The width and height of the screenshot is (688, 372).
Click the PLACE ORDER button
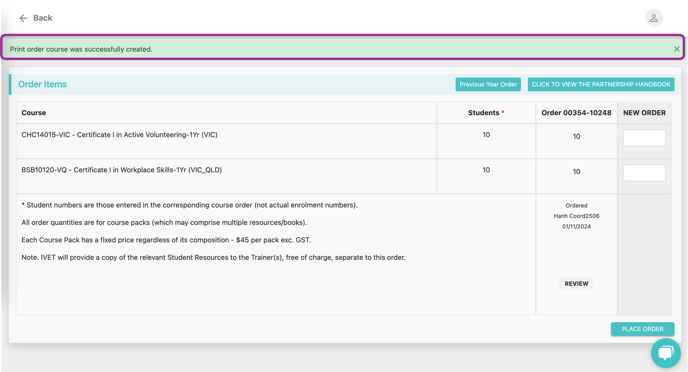click(x=642, y=329)
